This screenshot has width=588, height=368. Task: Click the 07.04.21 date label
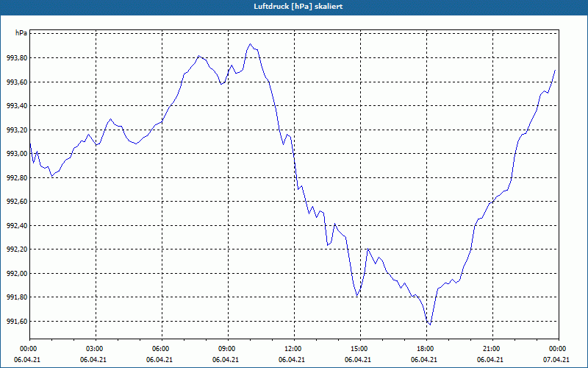(556, 360)
